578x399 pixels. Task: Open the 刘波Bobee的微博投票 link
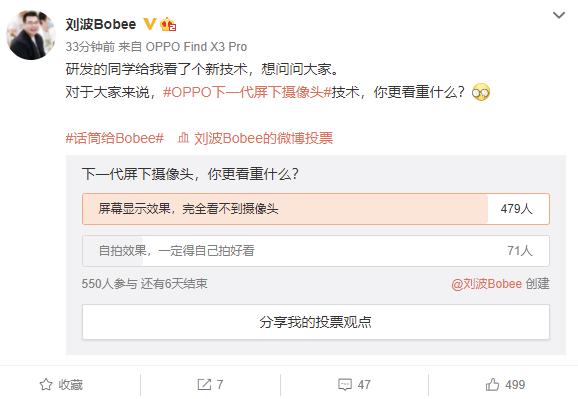(x=264, y=138)
